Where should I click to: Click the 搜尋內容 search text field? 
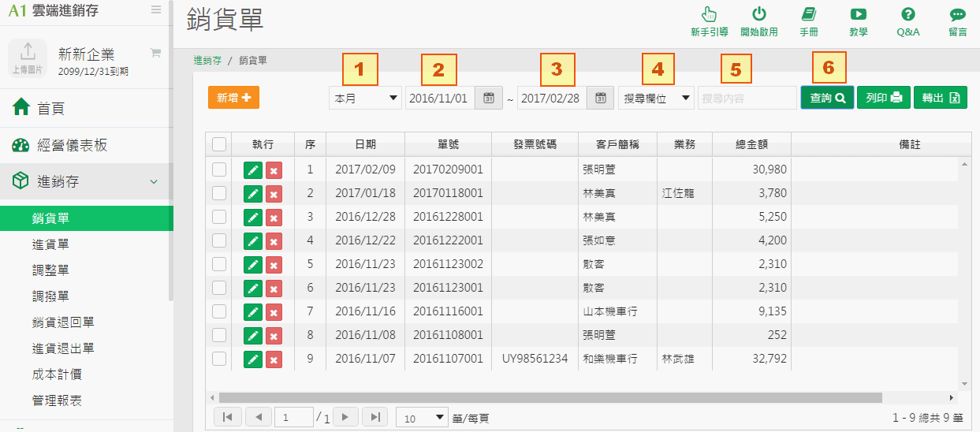(747, 99)
